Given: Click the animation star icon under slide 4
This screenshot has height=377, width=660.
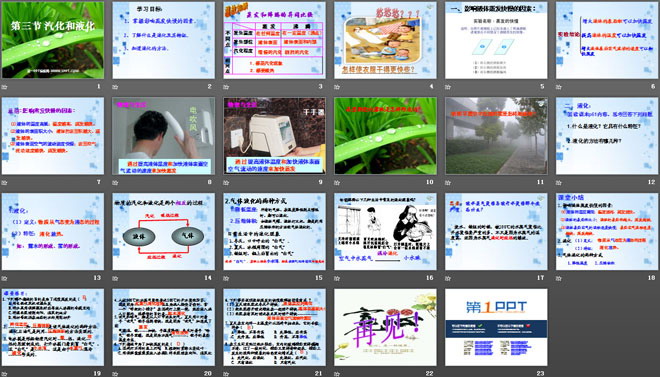Looking at the screenshot, I should [337, 87].
